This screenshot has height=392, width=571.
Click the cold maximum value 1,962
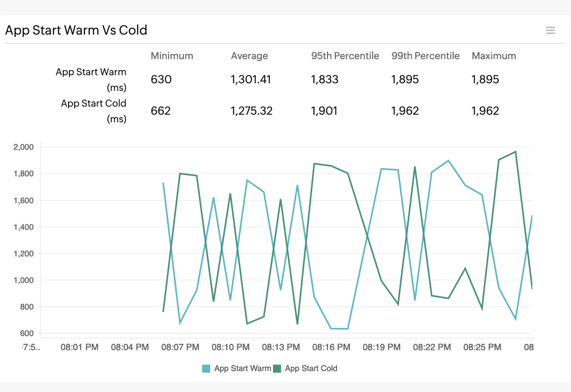click(486, 111)
